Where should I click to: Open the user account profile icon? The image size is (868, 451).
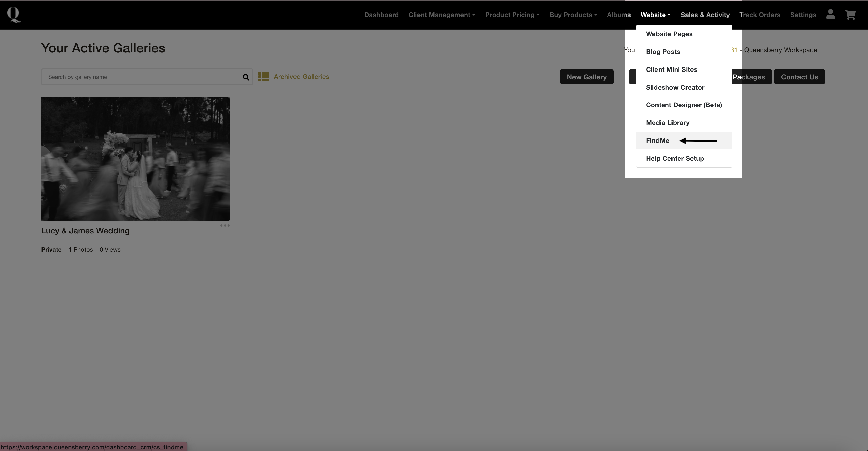pos(830,15)
